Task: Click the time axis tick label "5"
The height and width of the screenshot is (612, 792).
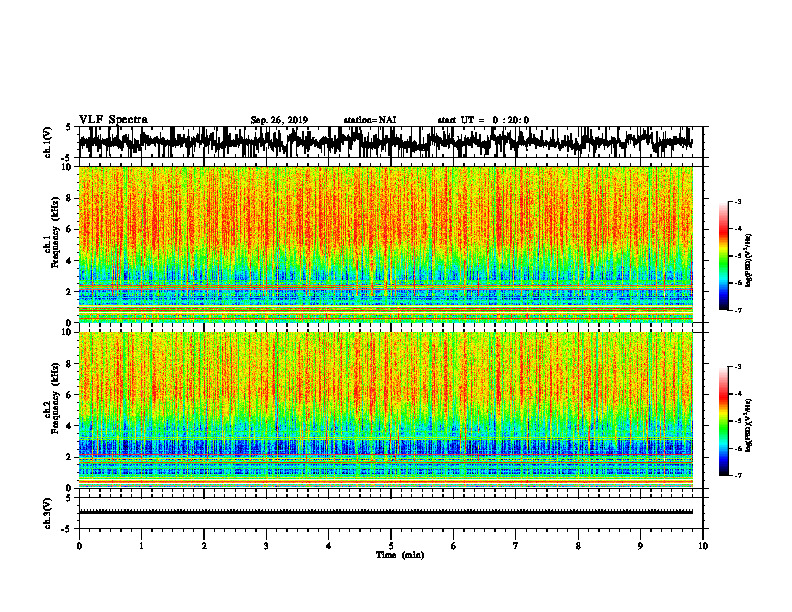Action: [391, 546]
